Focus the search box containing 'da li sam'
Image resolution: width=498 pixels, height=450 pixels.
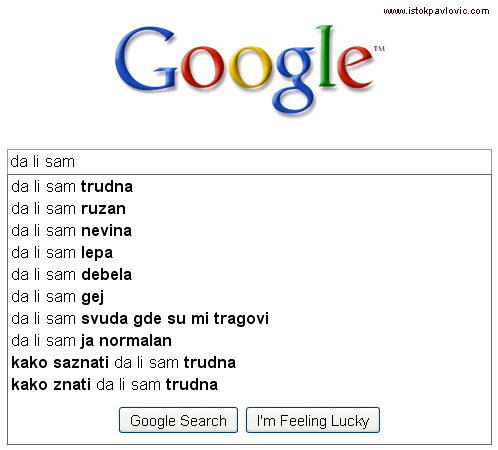pos(249,162)
